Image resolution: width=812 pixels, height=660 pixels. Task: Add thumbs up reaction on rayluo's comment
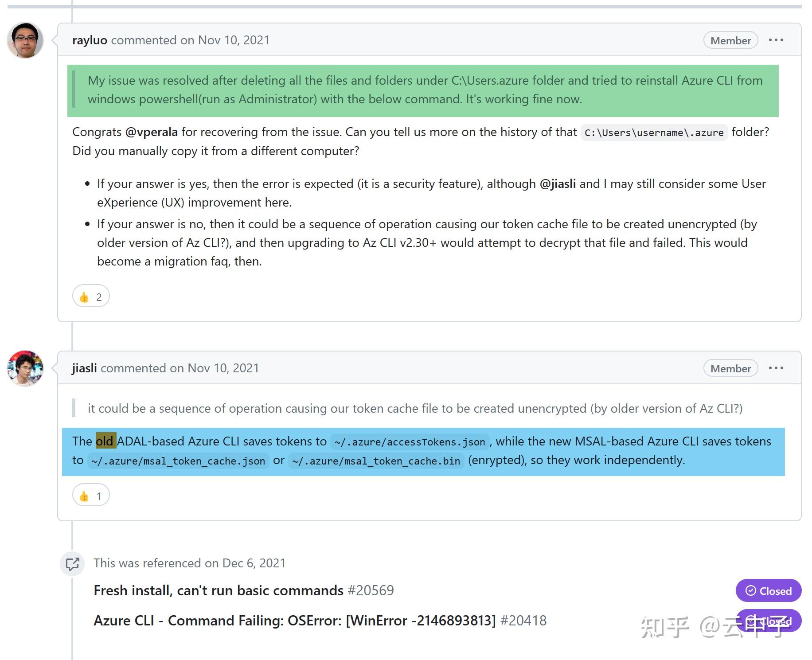point(91,296)
